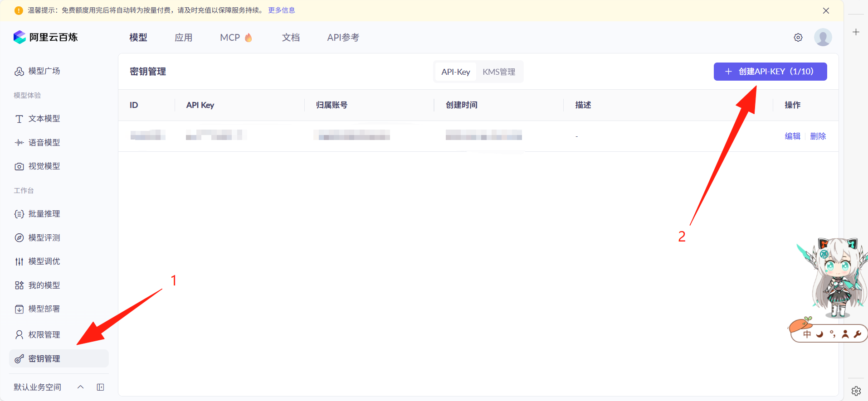Collapse the sidebar with panel icon
Screen dimensions: 868x401
pos(101,387)
